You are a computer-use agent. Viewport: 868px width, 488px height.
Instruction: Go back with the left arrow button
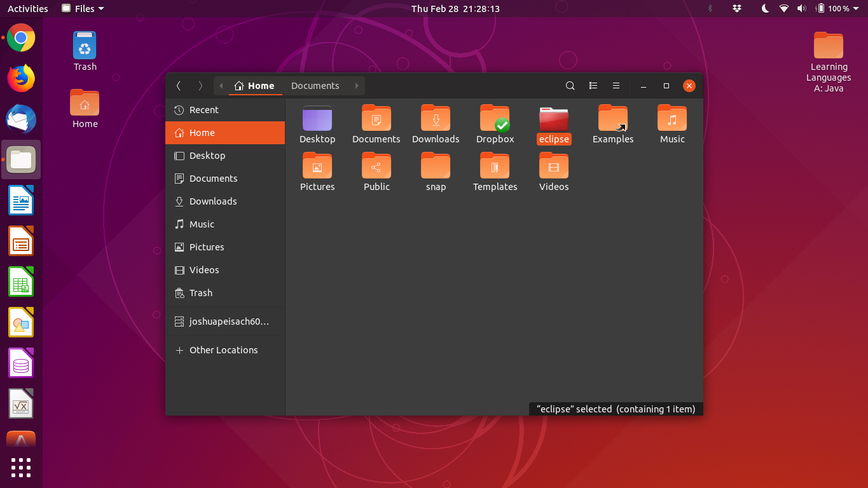[x=179, y=86]
